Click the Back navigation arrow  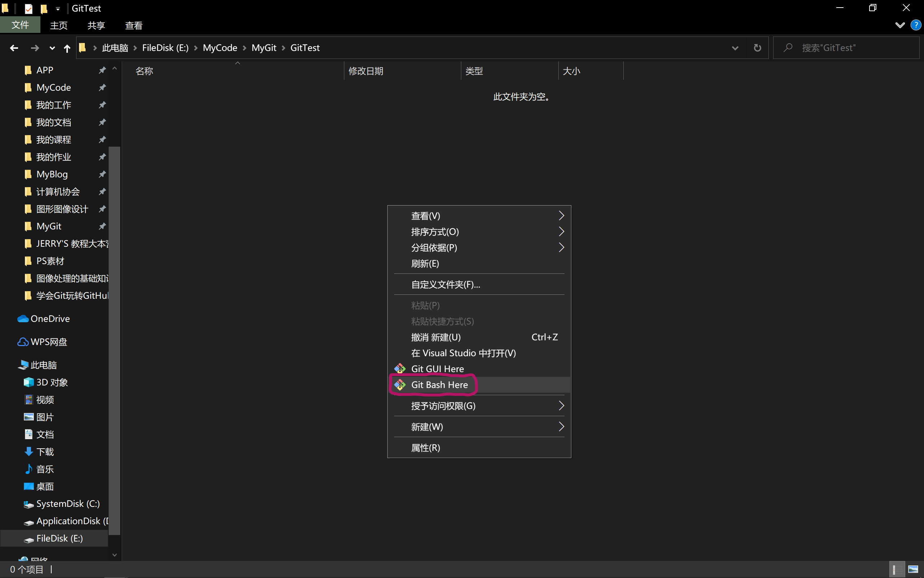[x=14, y=48]
